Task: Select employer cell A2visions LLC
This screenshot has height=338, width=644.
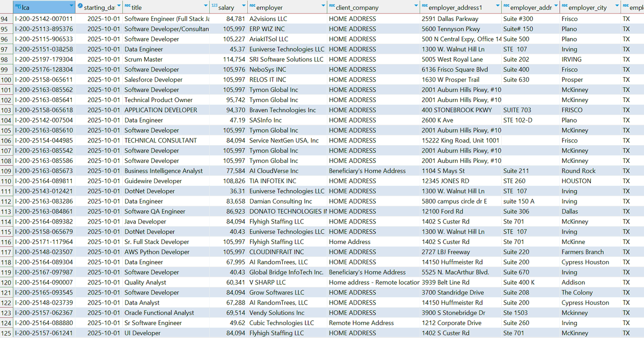Action: [x=287, y=19]
